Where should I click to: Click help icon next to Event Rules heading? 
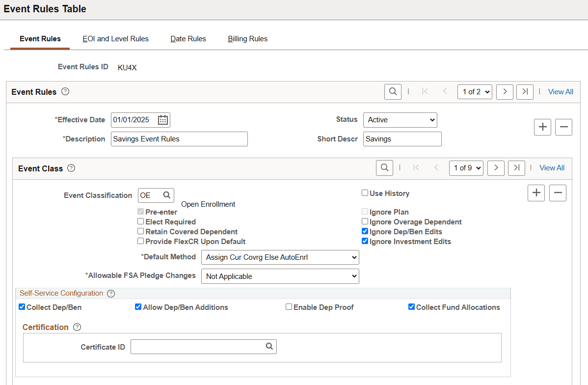(65, 92)
